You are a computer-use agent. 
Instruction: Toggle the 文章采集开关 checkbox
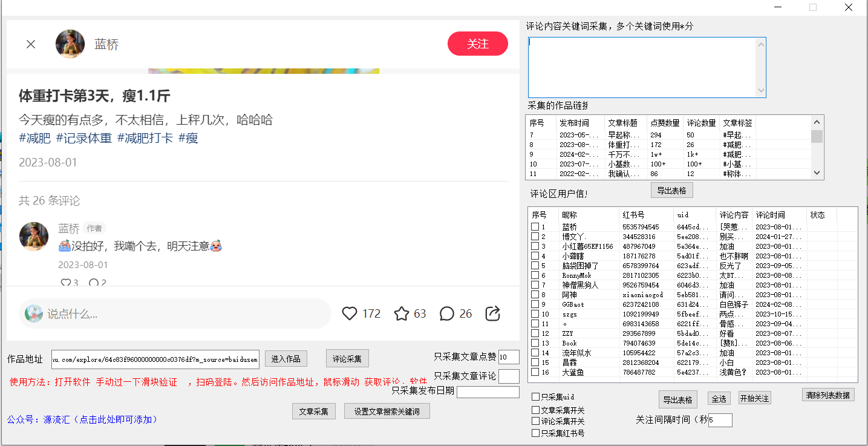(535, 410)
